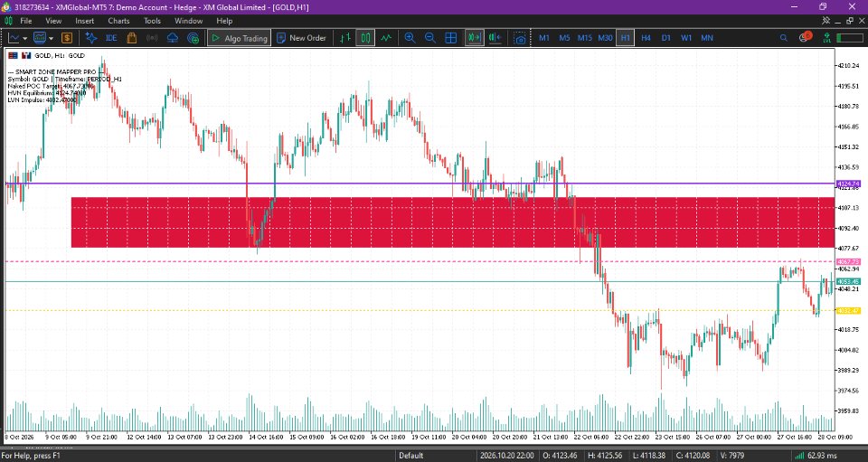Switch chart to candlesticks mode
The image size is (868, 462).
(365, 38)
